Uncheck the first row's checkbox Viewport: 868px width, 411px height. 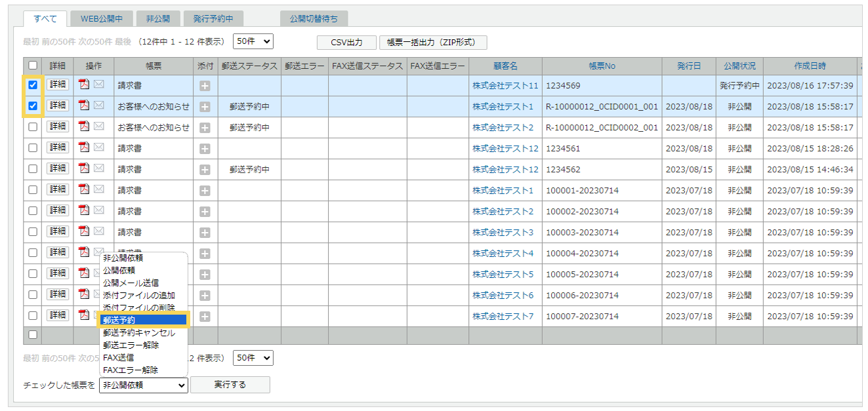click(33, 85)
